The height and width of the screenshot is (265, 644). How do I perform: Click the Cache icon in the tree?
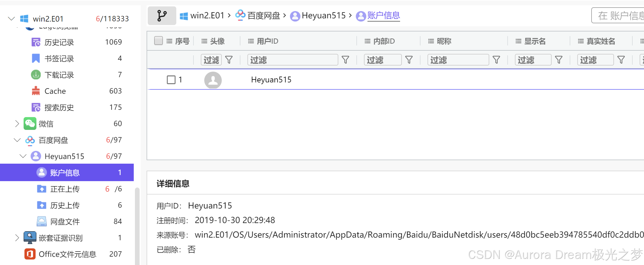tap(36, 91)
